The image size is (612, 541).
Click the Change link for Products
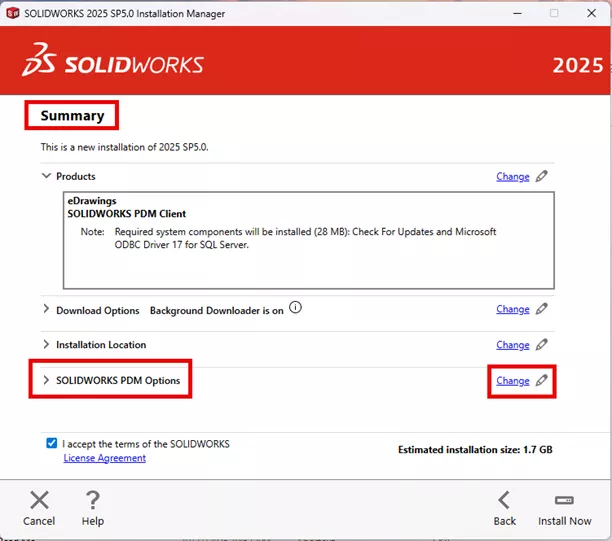pos(512,176)
